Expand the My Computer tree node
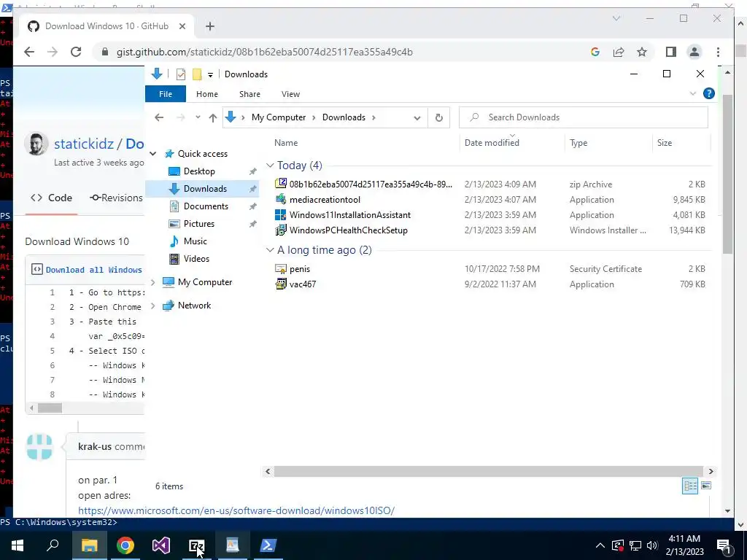Screen dimensions: 747x560 pos(153,282)
